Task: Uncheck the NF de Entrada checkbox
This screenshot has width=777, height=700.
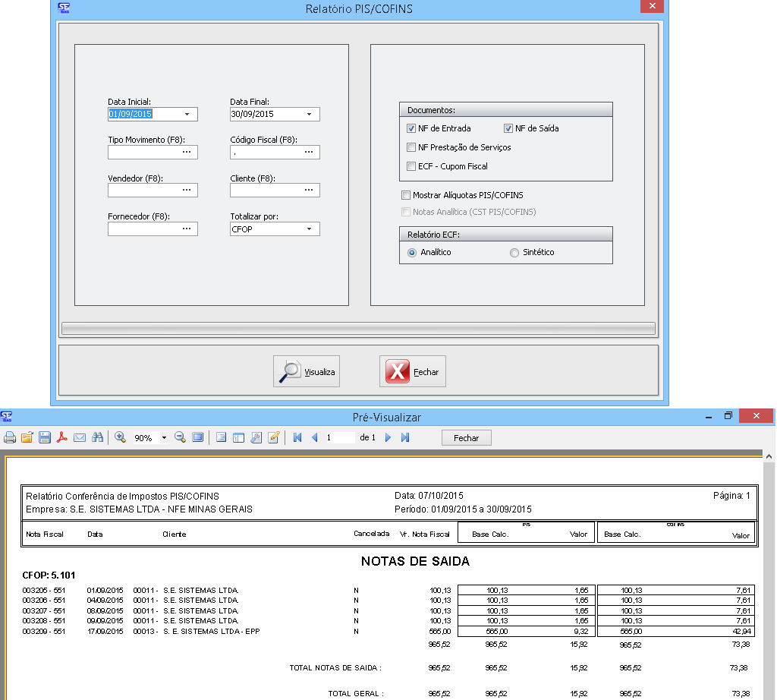Action: [411, 128]
